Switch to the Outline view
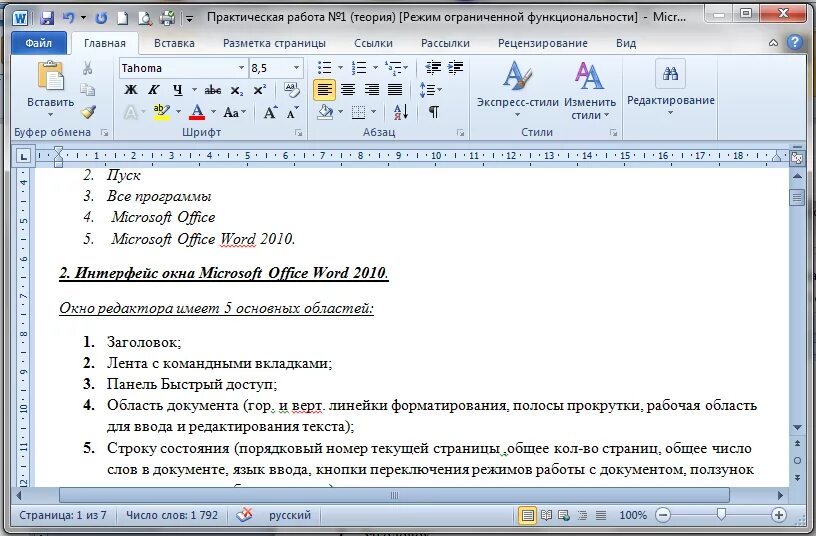 (x=582, y=515)
